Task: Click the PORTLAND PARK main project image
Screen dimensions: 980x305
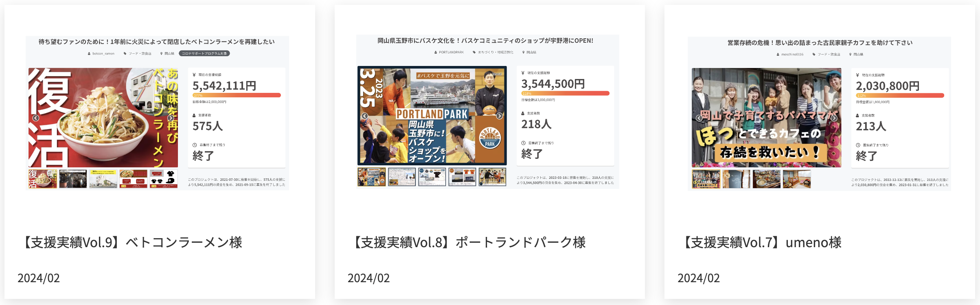Action: pos(432,116)
